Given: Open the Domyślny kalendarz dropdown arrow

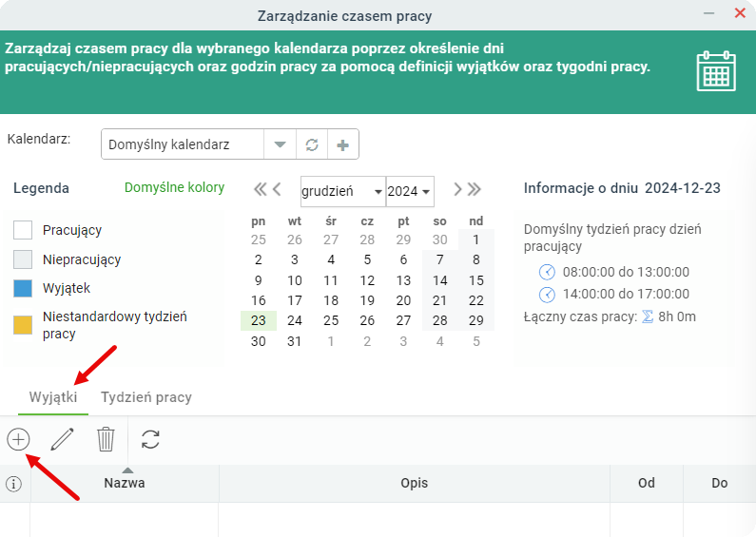Looking at the screenshot, I should [280, 144].
